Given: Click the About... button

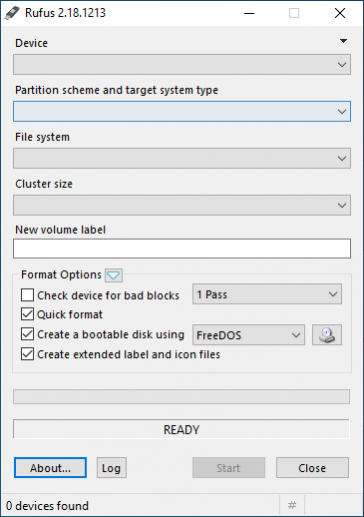Looking at the screenshot, I should click(x=50, y=468).
